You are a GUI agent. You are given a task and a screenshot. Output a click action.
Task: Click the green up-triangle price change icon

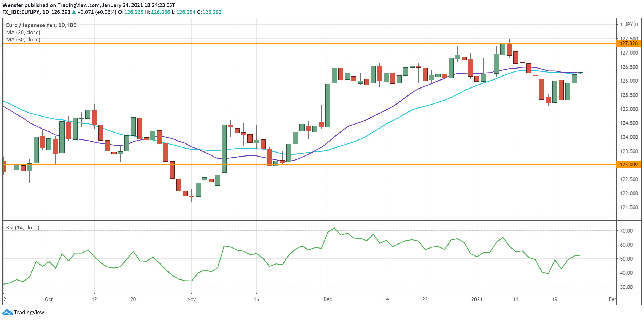tap(74, 12)
